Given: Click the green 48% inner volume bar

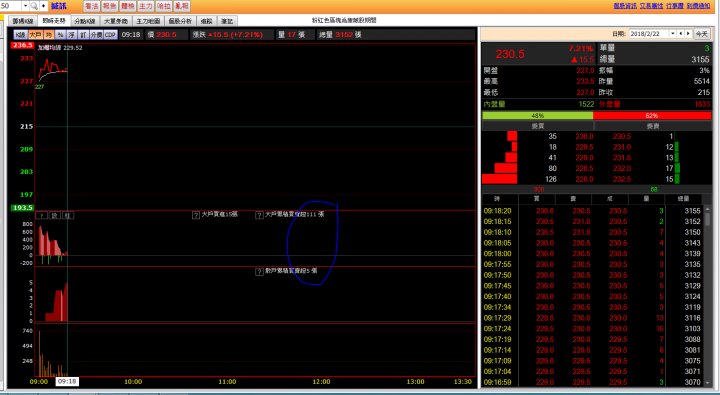Looking at the screenshot, I should 537,116.
